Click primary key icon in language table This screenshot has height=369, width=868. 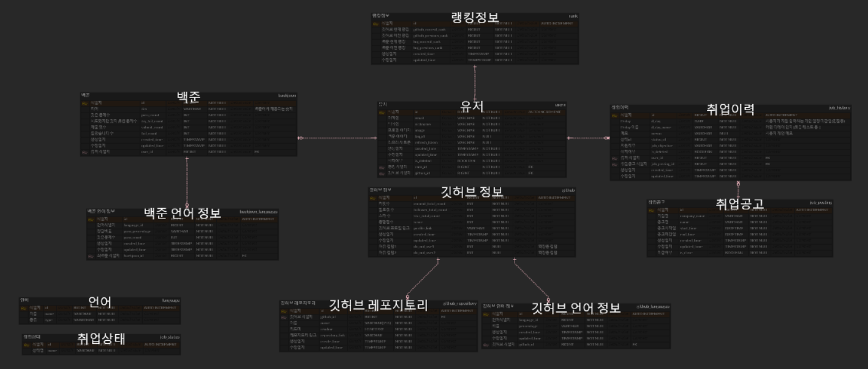pyautogui.click(x=24, y=308)
